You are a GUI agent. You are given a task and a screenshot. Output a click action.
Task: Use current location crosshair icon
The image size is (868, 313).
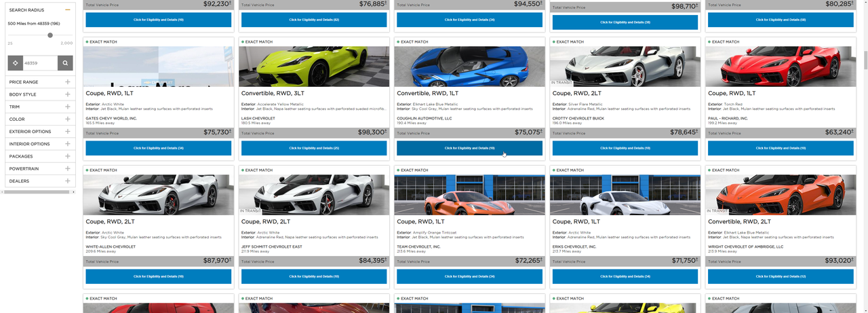[x=15, y=63]
